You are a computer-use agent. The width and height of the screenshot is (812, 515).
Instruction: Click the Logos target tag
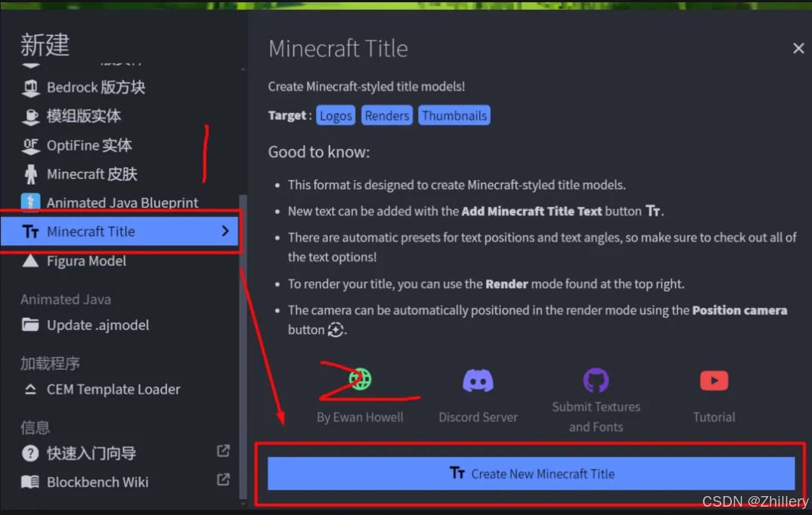coord(336,116)
